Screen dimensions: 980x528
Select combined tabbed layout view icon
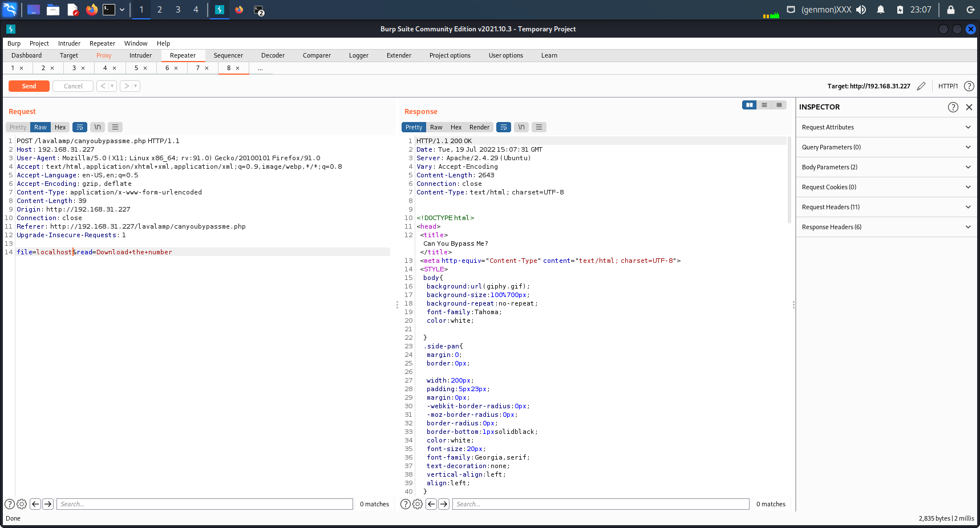(x=779, y=105)
